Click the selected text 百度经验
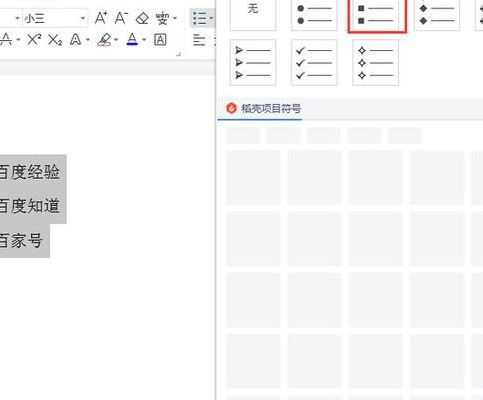 [x=29, y=172]
